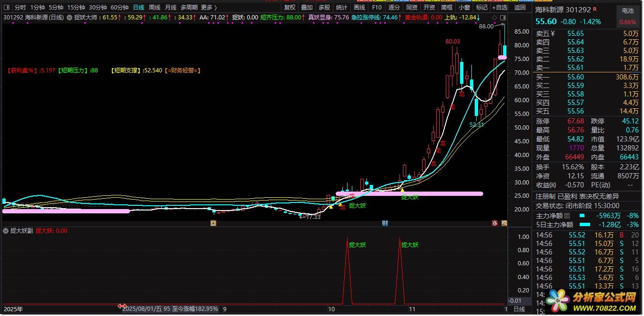Click the diamond marker icon above the chart
Viewport: 644px width, 316px height.
[x=493, y=18]
